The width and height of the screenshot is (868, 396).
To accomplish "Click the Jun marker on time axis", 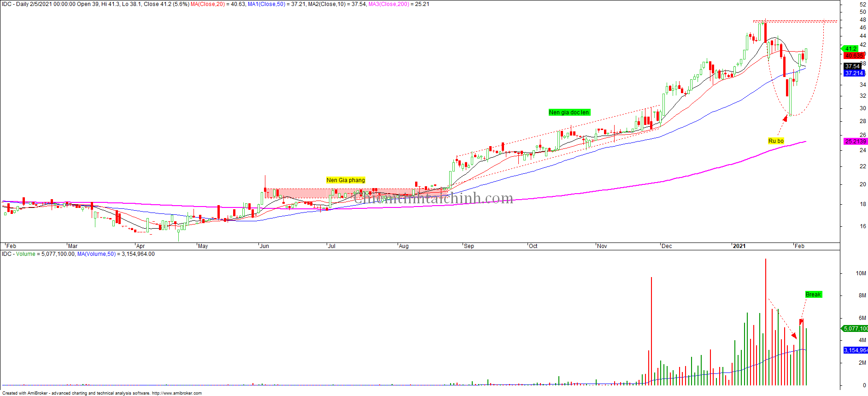I will [x=264, y=246].
